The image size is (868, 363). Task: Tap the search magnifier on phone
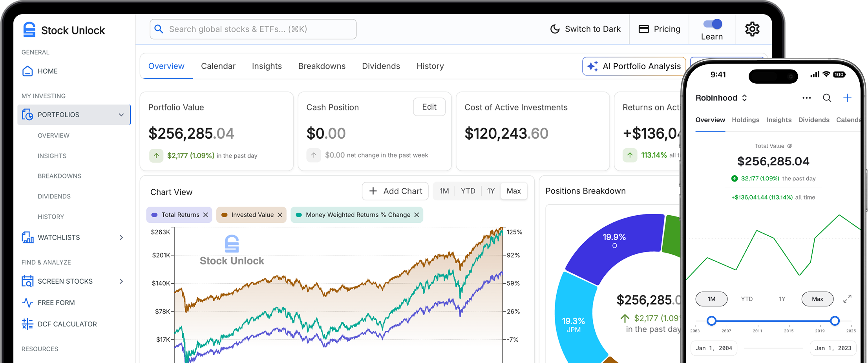pyautogui.click(x=827, y=98)
